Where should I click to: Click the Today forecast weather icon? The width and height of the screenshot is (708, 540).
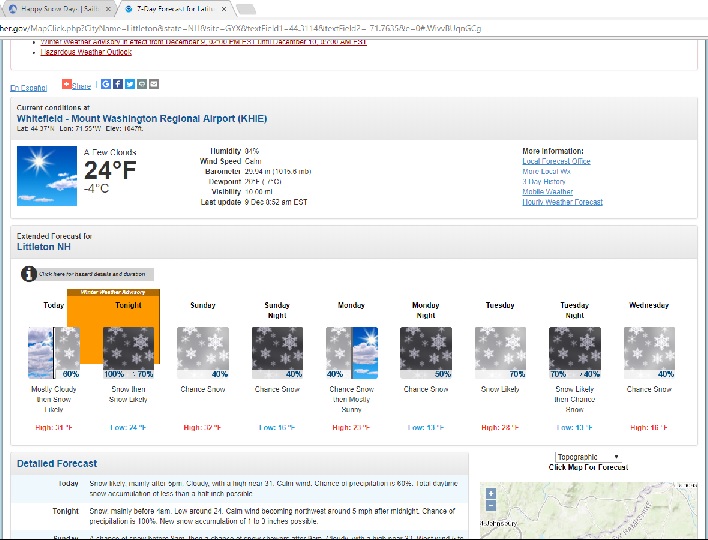(54, 353)
